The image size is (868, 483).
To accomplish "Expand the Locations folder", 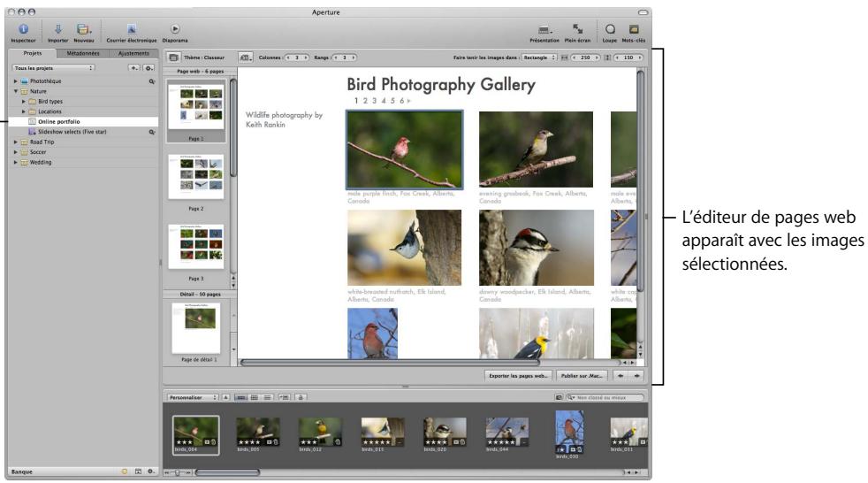I will coord(23,111).
